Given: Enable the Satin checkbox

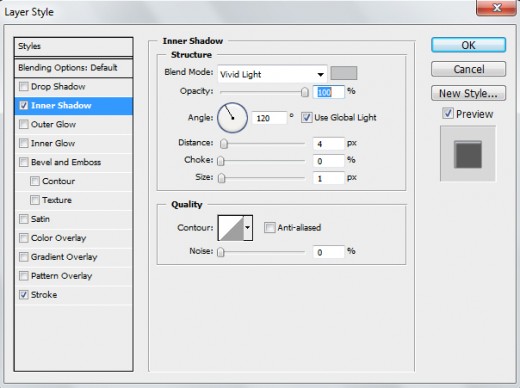Looking at the screenshot, I should (24, 219).
